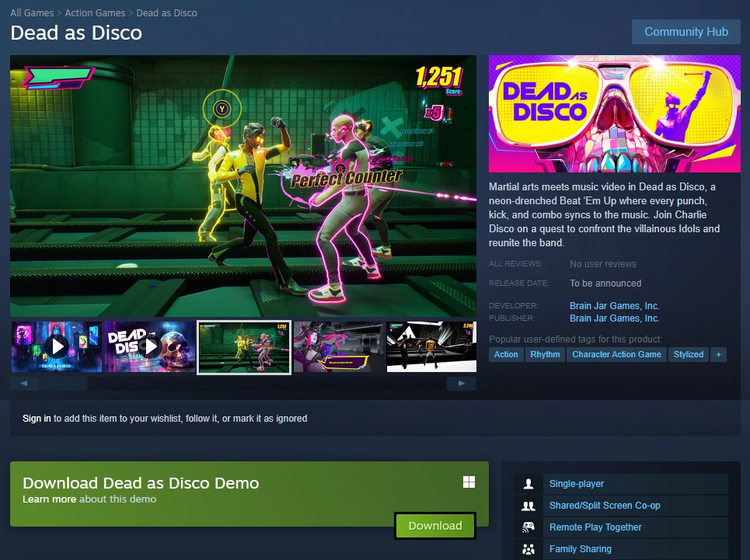750x560 pixels.
Task: Click the Single-player person icon
Action: pyautogui.click(x=528, y=484)
